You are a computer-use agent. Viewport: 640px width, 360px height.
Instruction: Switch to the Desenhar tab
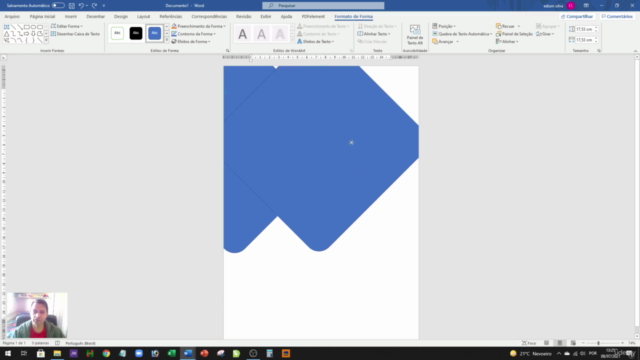point(96,17)
